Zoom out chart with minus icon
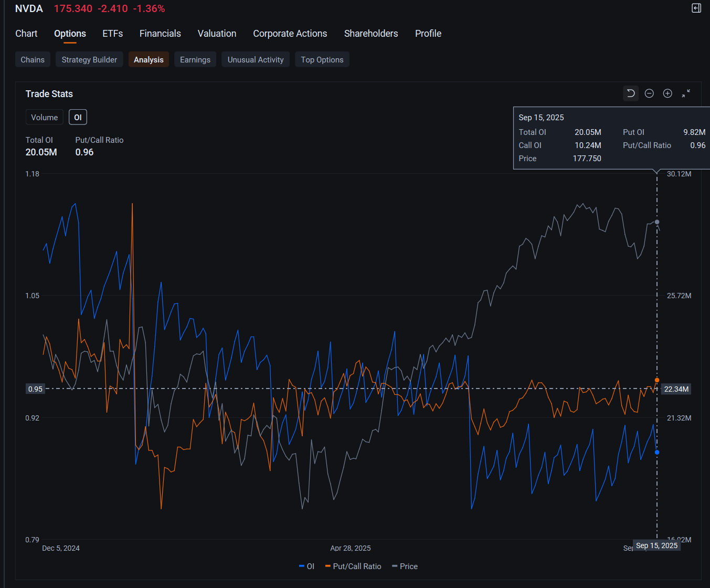This screenshot has width=710, height=588. click(x=649, y=93)
